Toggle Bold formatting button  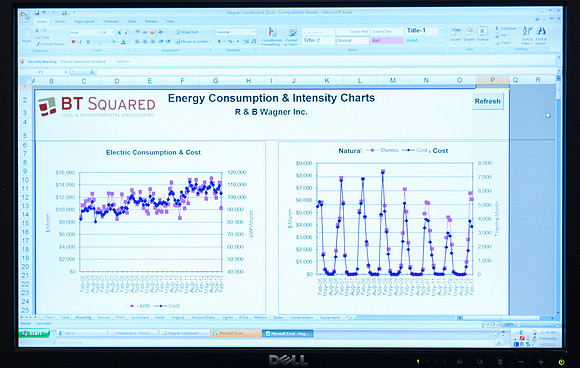tap(73, 42)
